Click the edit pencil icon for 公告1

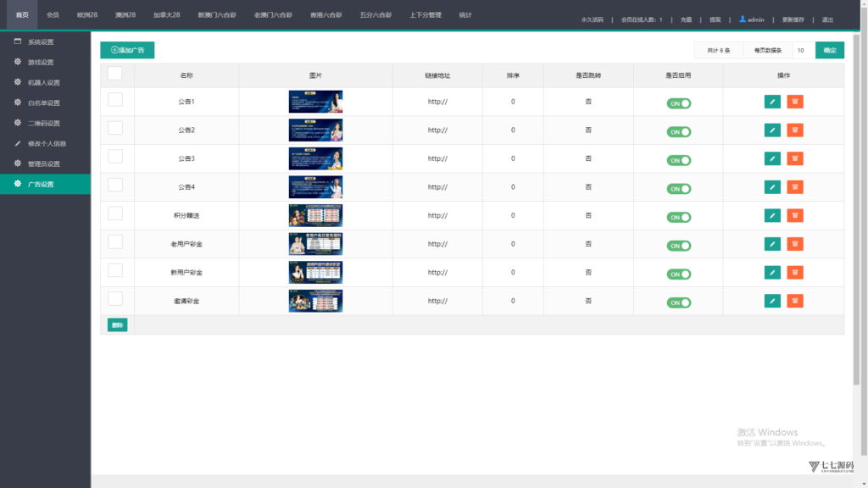click(772, 102)
